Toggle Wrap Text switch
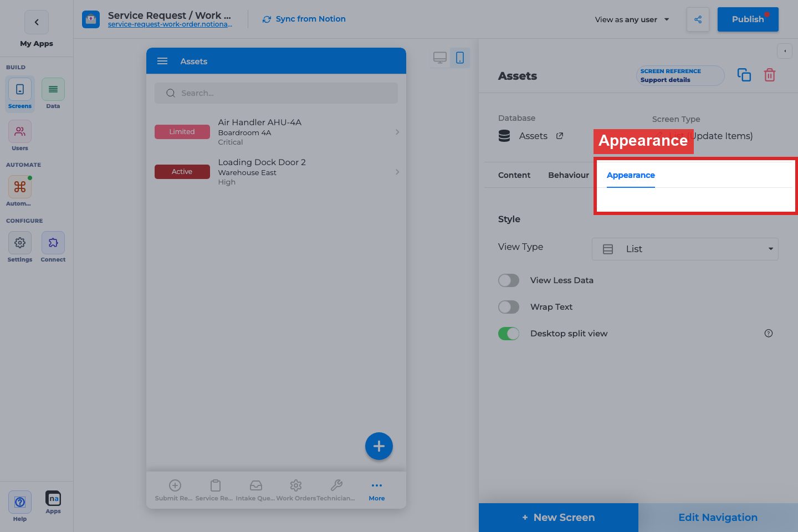The height and width of the screenshot is (532, 798). pos(509,307)
